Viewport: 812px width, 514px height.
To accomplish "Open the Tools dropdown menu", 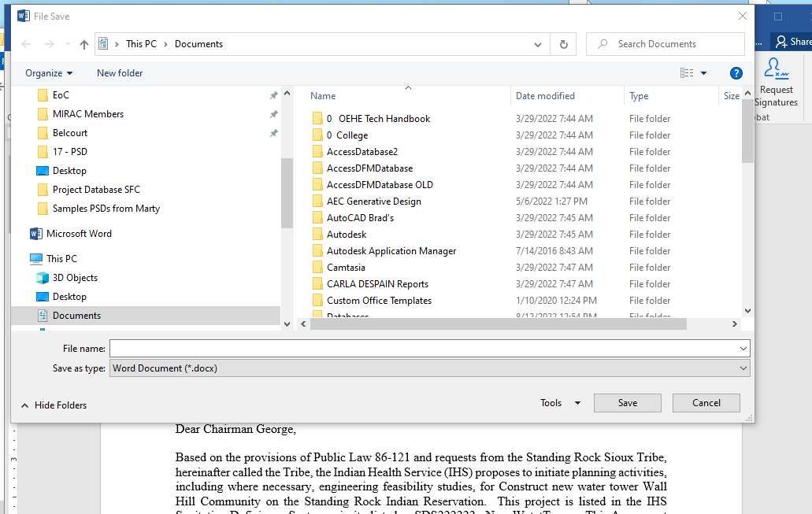I will [x=560, y=403].
